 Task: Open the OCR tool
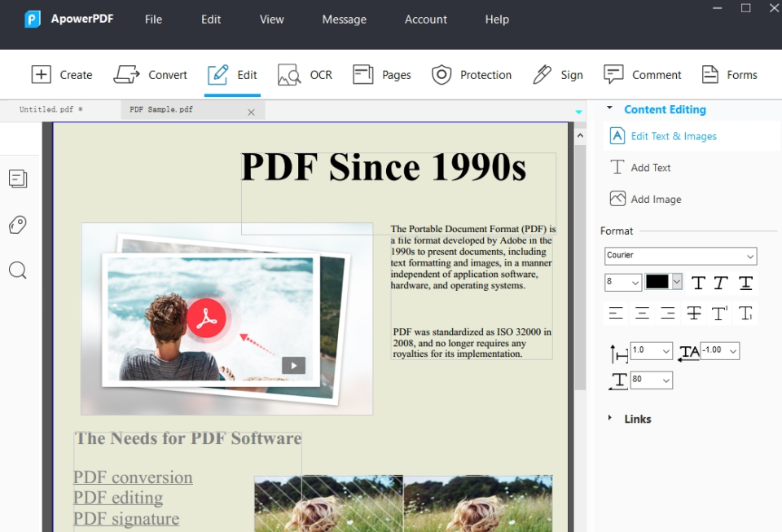point(305,74)
